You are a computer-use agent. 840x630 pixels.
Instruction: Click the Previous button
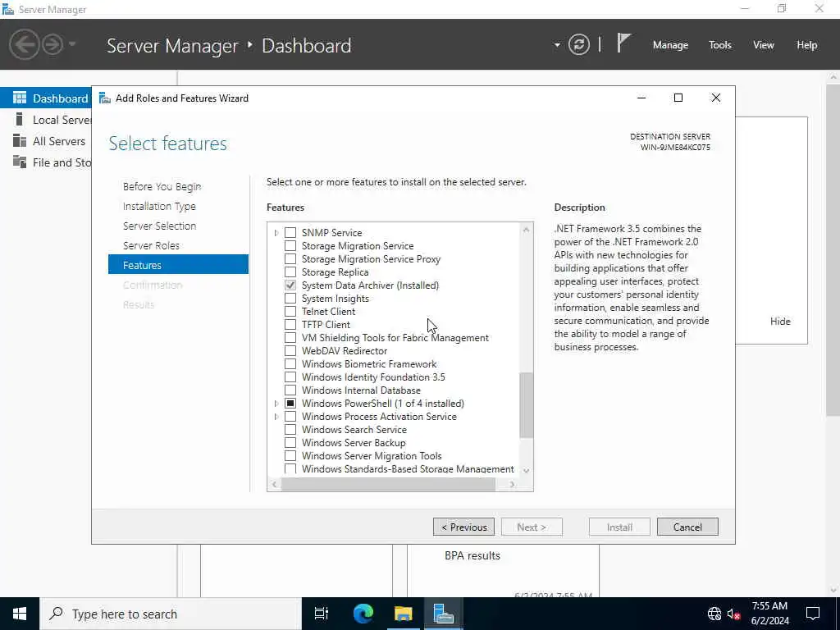click(464, 527)
